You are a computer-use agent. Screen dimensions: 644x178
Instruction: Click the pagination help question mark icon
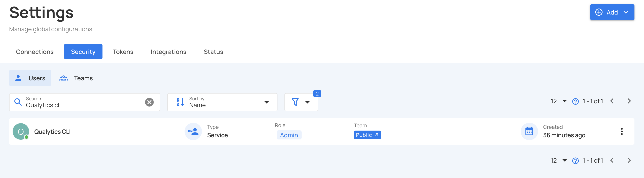(575, 101)
